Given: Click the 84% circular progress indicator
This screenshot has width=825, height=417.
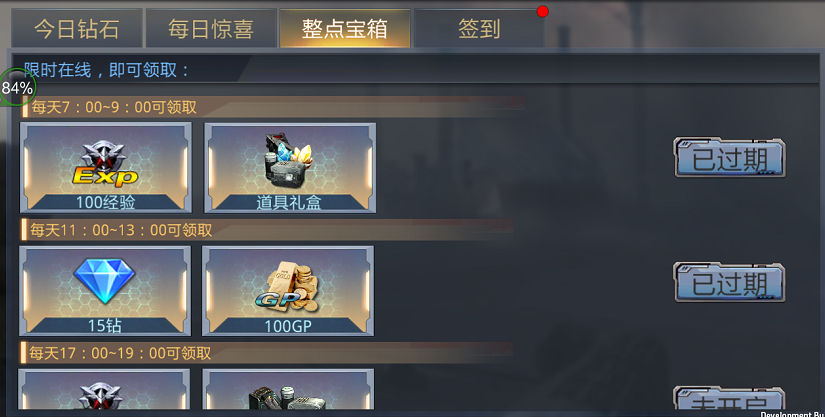Looking at the screenshot, I should [16, 87].
